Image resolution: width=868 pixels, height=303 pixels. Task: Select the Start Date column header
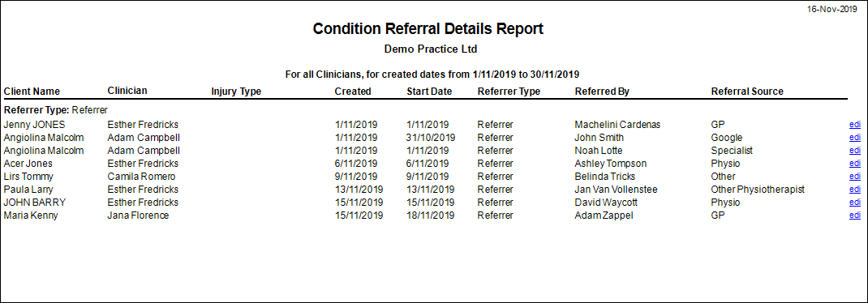coord(429,92)
